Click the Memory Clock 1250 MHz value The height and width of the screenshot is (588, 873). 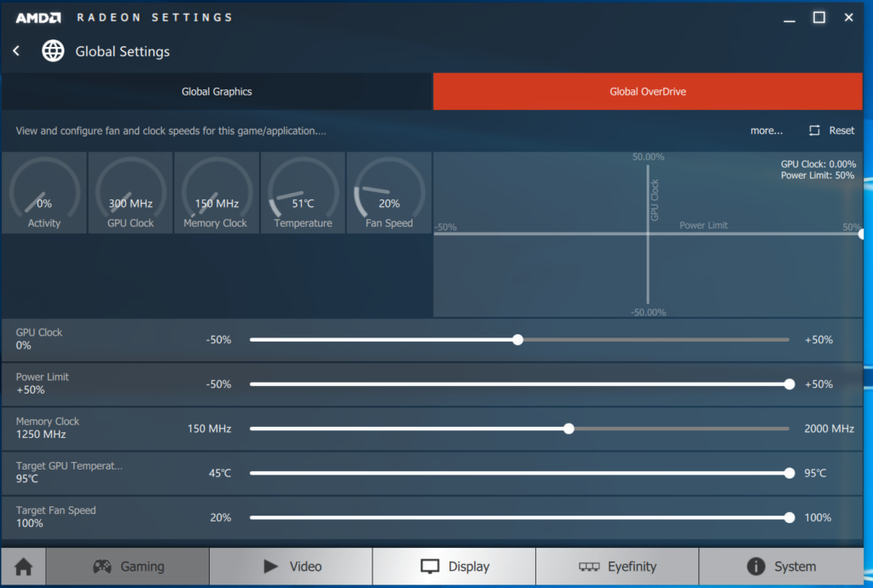(x=41, y=435)
